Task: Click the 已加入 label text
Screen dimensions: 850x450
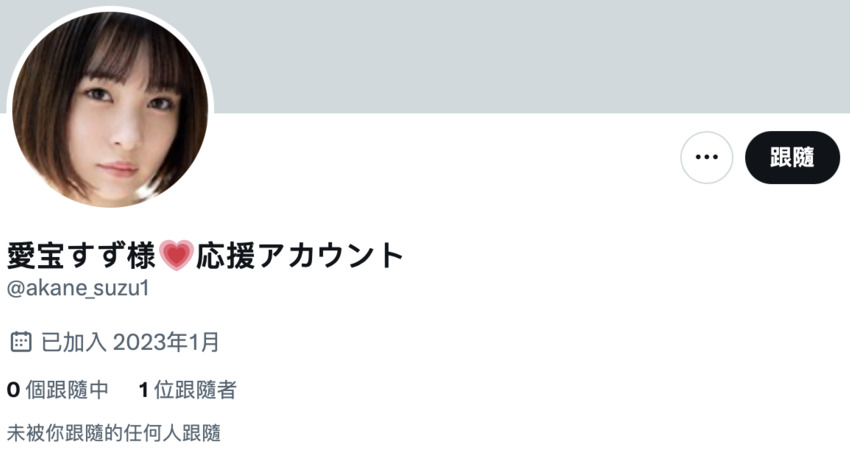Action: (74, 342)
